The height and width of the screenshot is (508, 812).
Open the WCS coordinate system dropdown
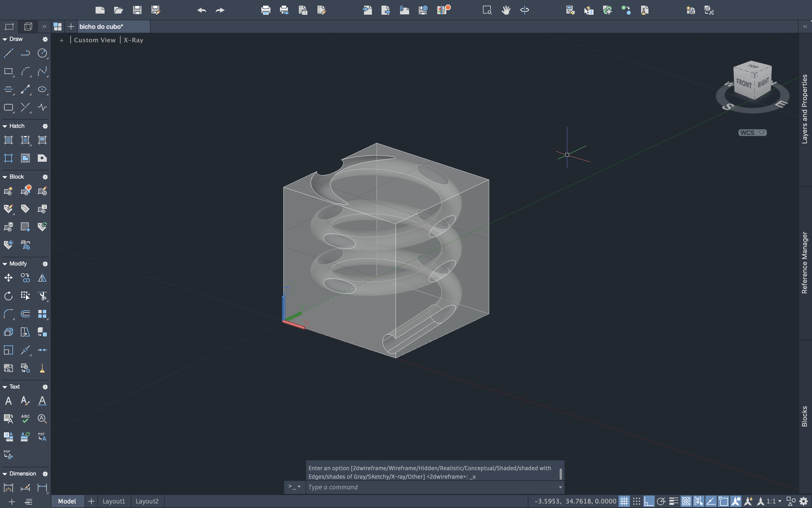[752, 133]
